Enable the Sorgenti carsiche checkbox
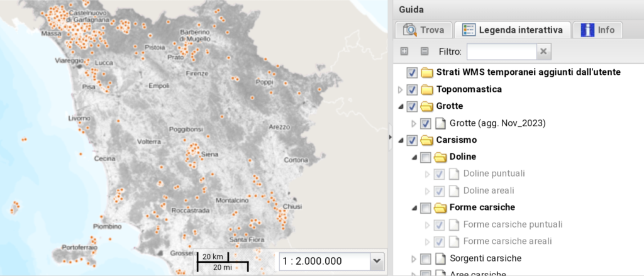 click(425, 258)
